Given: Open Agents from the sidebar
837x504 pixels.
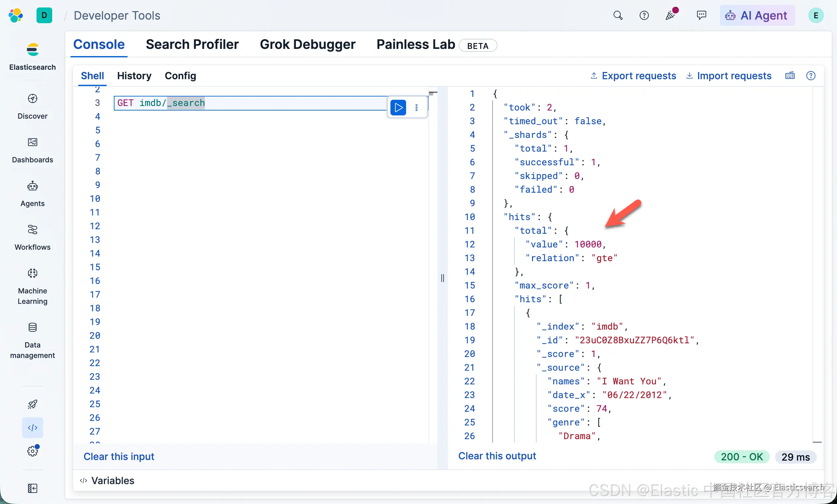Looking at the screenshot, I should coord(32,194).
